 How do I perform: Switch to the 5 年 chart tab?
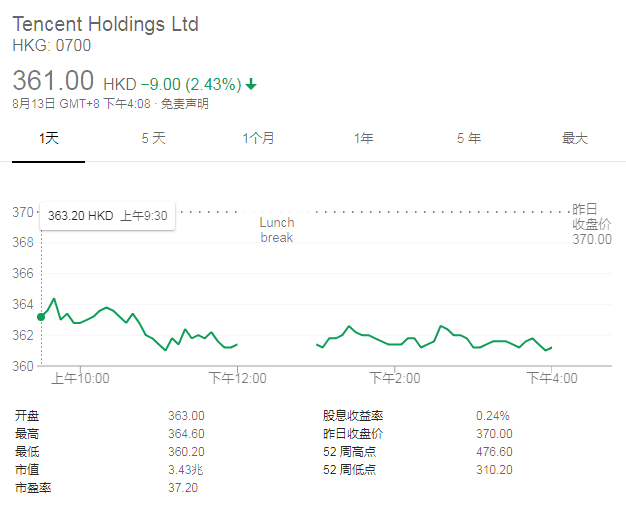tap(469, 138)
